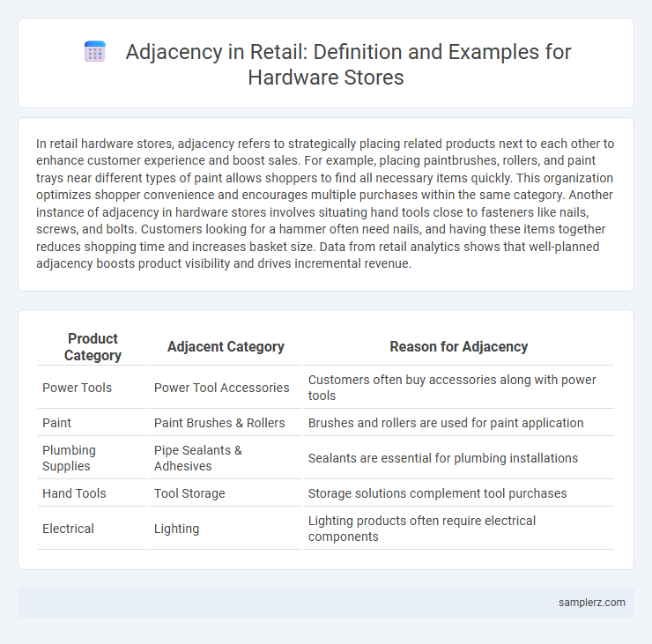Click the article title heading
The image size is (652, 644).
coord(348,64)
